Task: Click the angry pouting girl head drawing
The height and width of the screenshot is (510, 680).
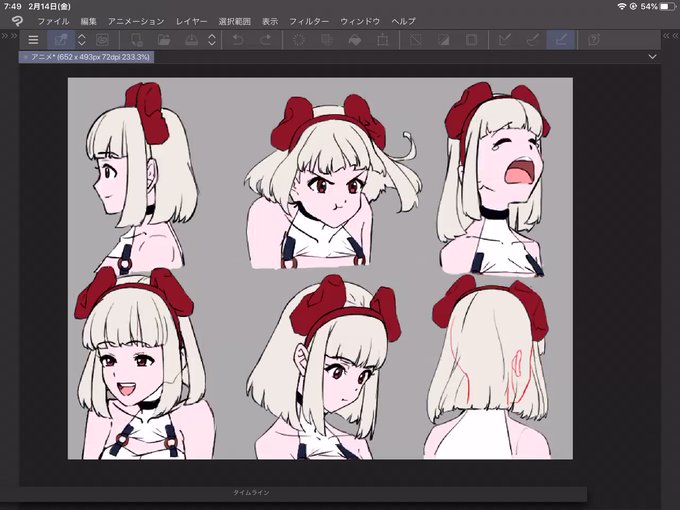Action: (x=332, y=182)
